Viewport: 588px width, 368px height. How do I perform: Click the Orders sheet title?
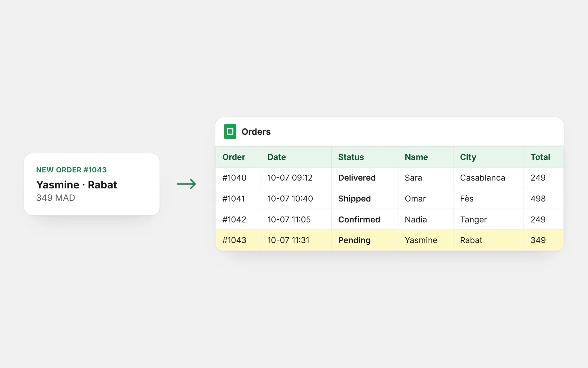pos(256,132)
